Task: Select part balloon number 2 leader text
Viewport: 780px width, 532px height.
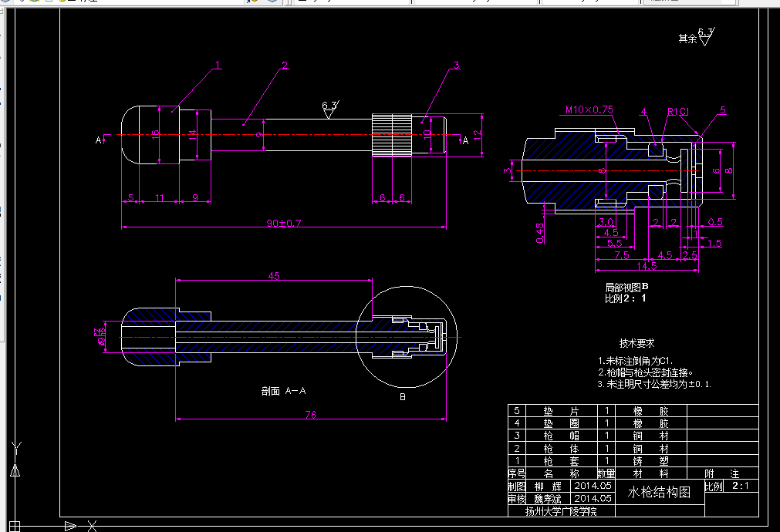Action: pos(285,65)
